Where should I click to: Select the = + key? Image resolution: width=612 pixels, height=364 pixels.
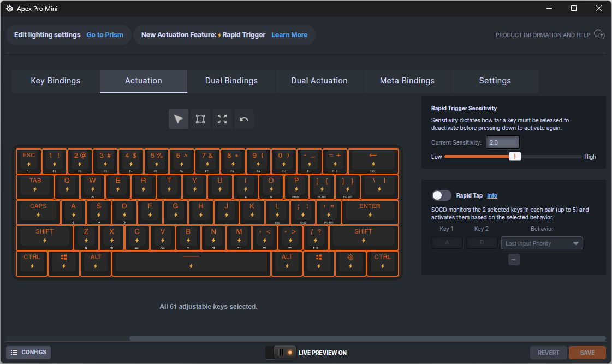click(335, 161)
